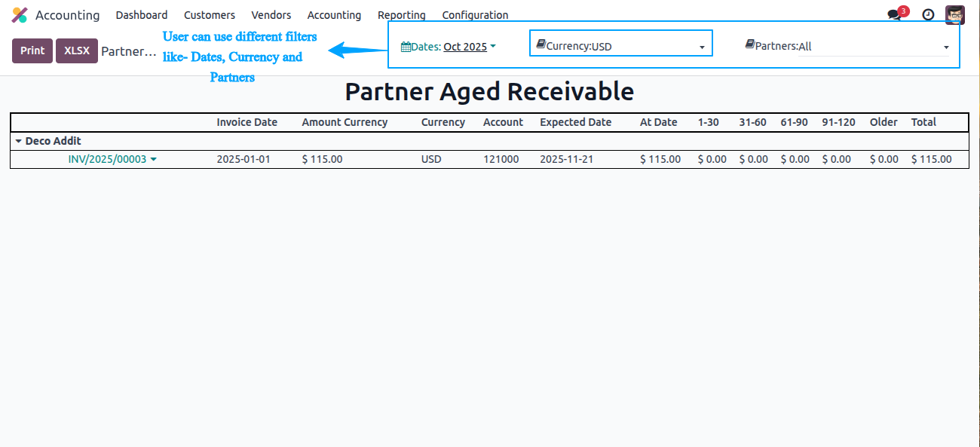Click the Expected Date column header
Screen dimensions: 980x447
coord(576,122)
